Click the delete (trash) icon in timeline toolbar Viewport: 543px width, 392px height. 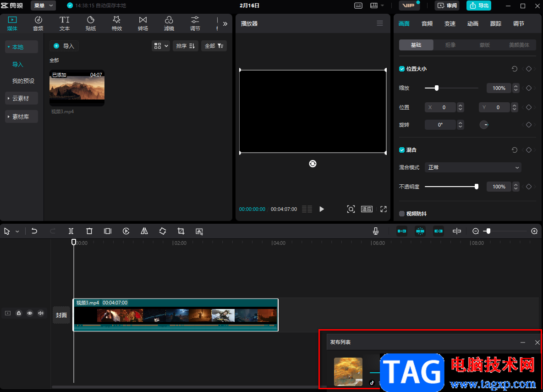tap(89, 232)
